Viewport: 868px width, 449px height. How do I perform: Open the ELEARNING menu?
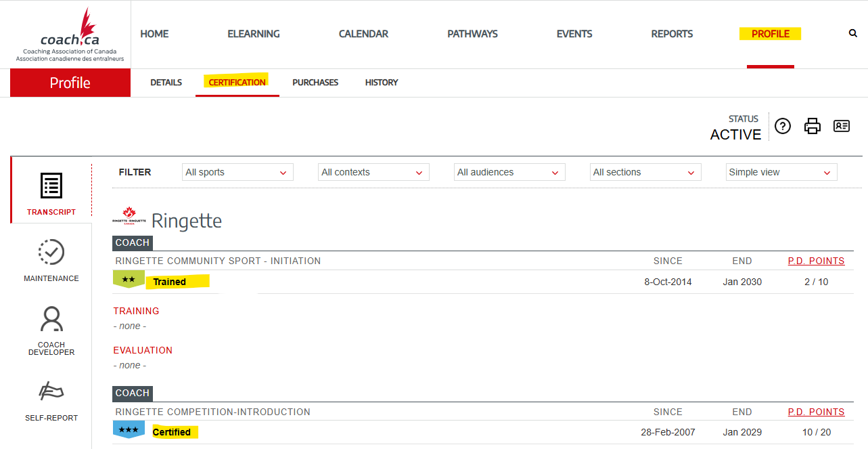254,34
